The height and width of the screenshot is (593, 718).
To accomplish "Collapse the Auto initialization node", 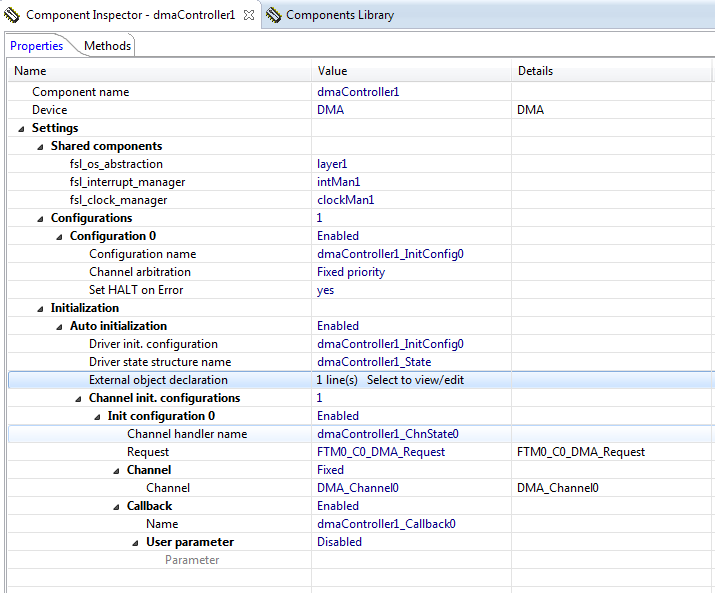I will [61, 326].
